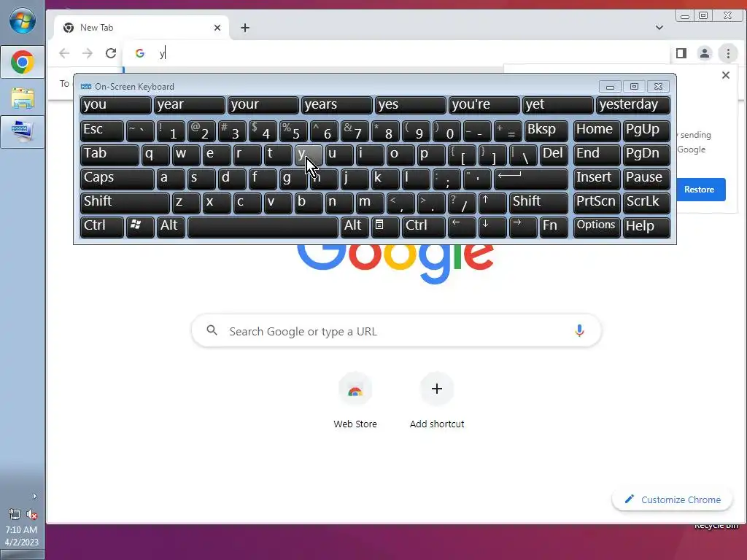The width and height of the screenshot is (747, 560).
Task: Tap the space bar key
Action: pyautogui.click(x=263, y=227)
